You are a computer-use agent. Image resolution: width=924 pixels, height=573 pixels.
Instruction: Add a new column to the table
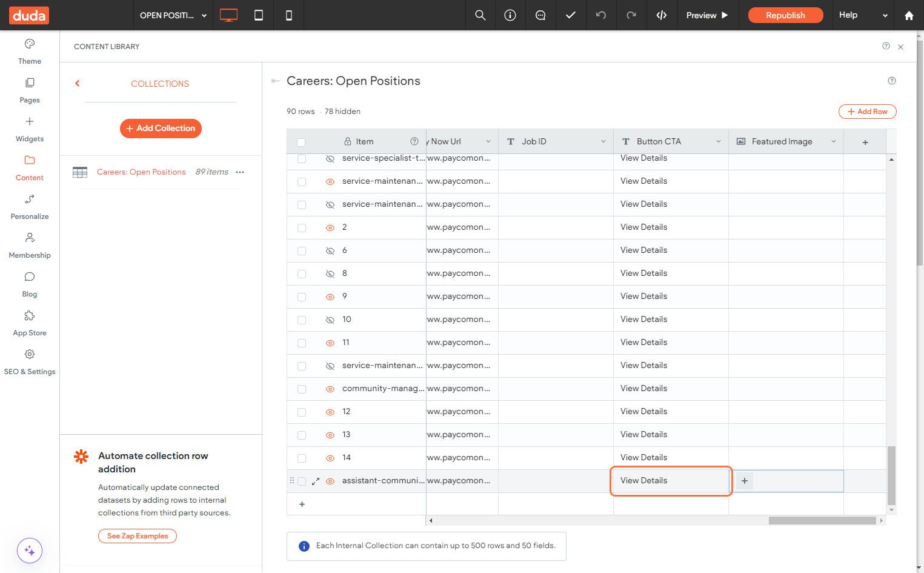pos(865,142)
